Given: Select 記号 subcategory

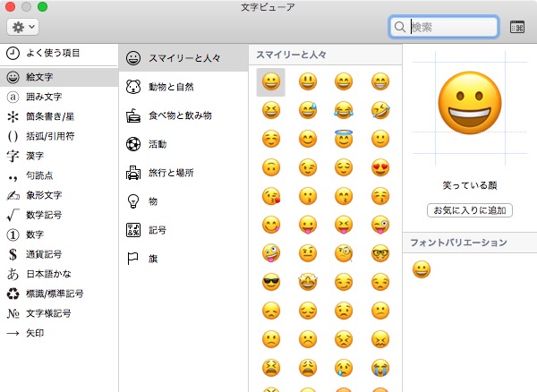Looking at the screenshot, I should coord(183,230).
